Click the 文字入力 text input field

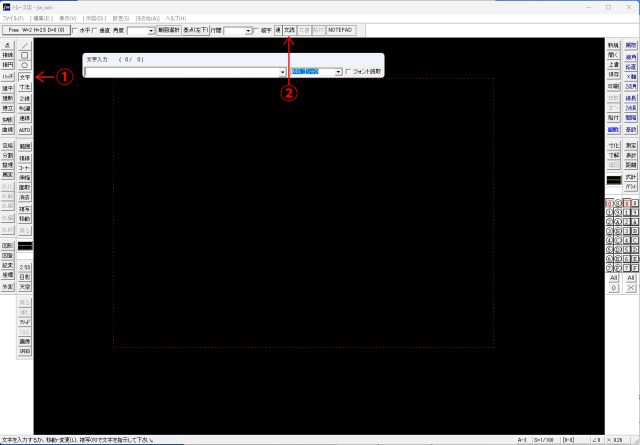(182, 72)
